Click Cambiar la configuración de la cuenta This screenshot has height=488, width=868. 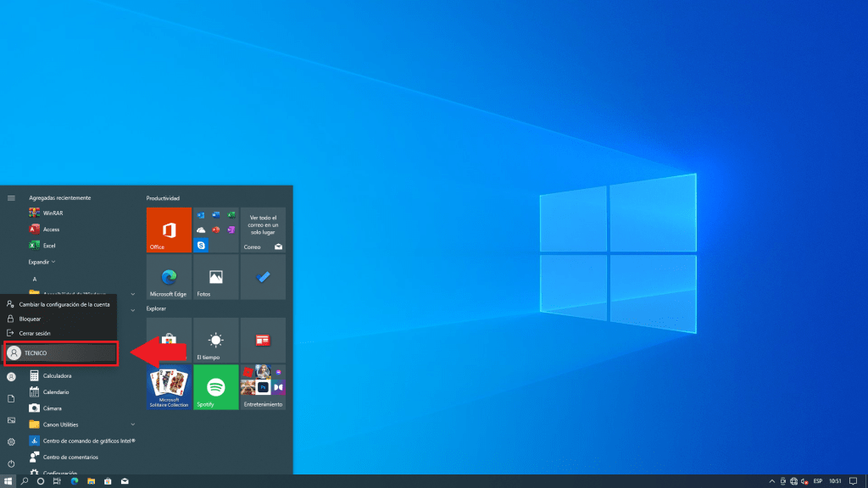64,304
